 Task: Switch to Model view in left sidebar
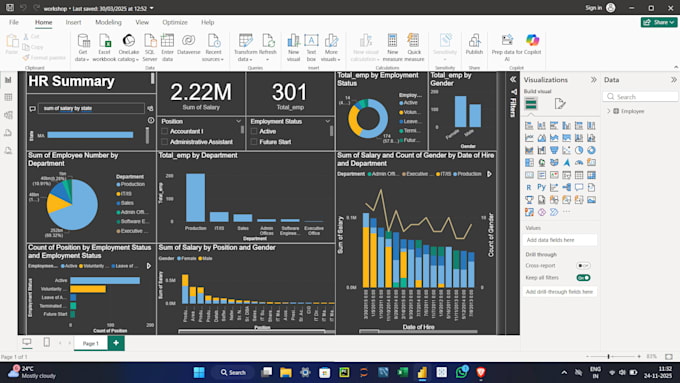[8, 115]
